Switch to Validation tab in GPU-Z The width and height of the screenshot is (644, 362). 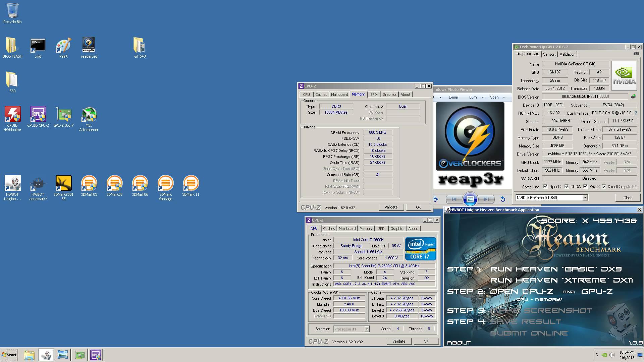point(568,54)
